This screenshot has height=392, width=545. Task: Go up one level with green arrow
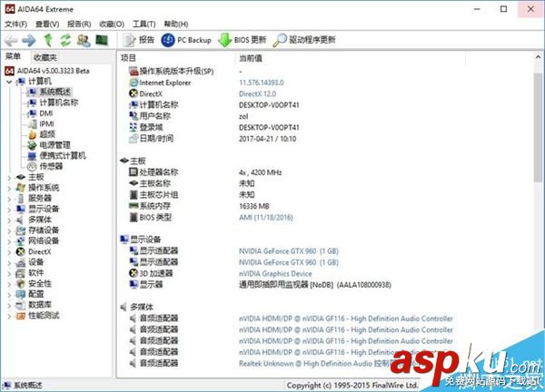tap(48, 40)
